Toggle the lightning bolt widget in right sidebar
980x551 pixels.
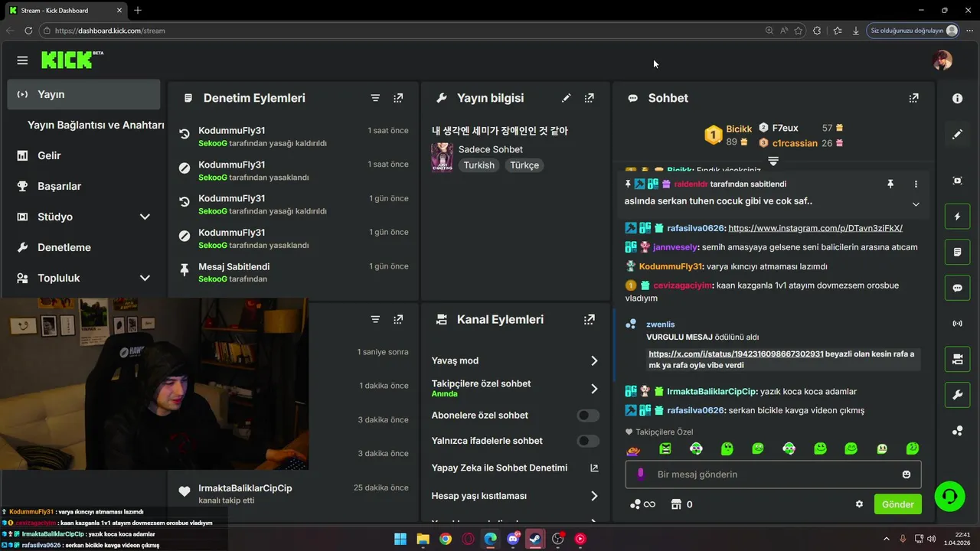(957, 217)
